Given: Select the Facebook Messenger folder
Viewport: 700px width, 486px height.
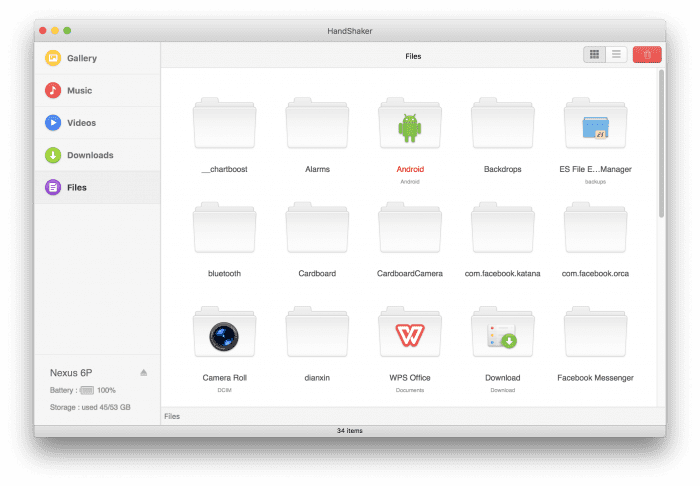Looking at the screenshot, I should [596, 334].
